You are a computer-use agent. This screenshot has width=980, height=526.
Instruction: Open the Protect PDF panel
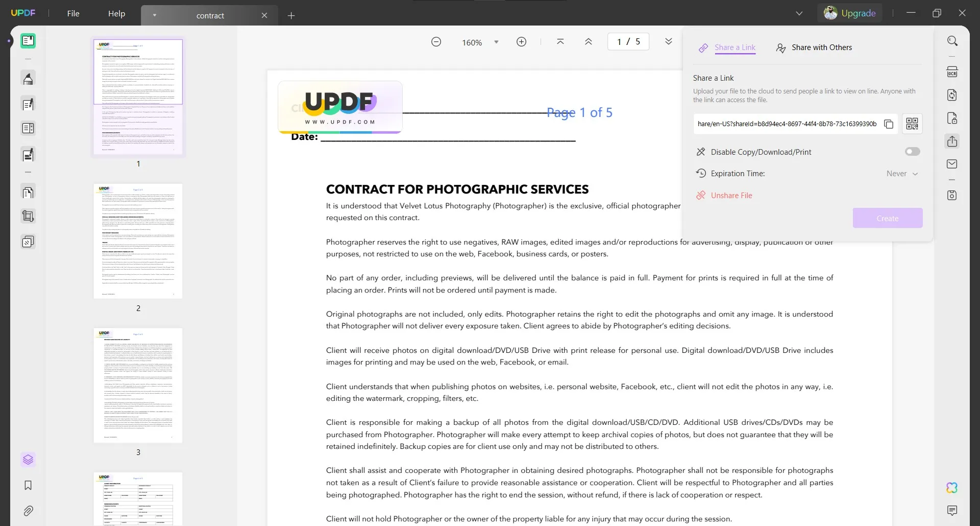pyautogui.click(x=952, y=118)
